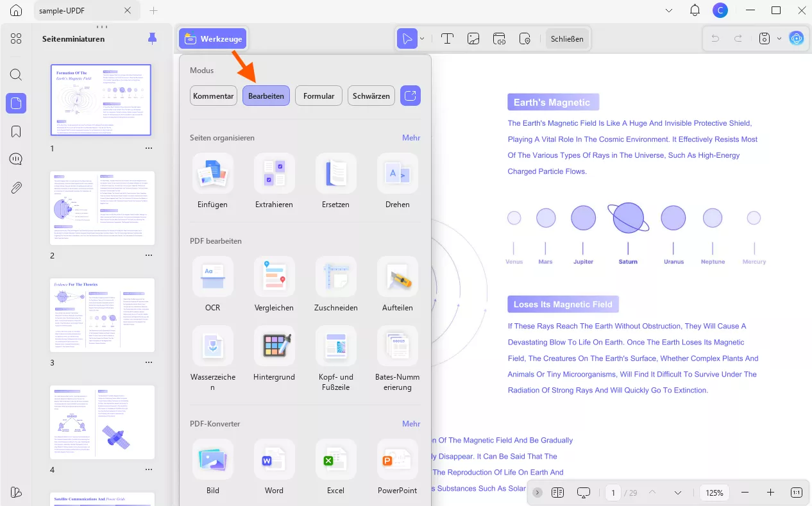Show Mehr for PDF-Konverter
The width and height of the screenshot is (812, 506).
click(411, 423)
